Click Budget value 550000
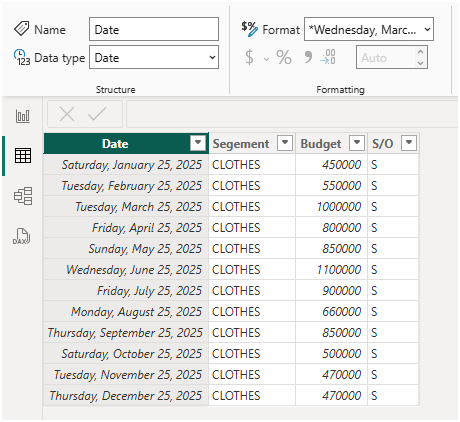This screenshot has height=422, width=460. coord(331,186)
